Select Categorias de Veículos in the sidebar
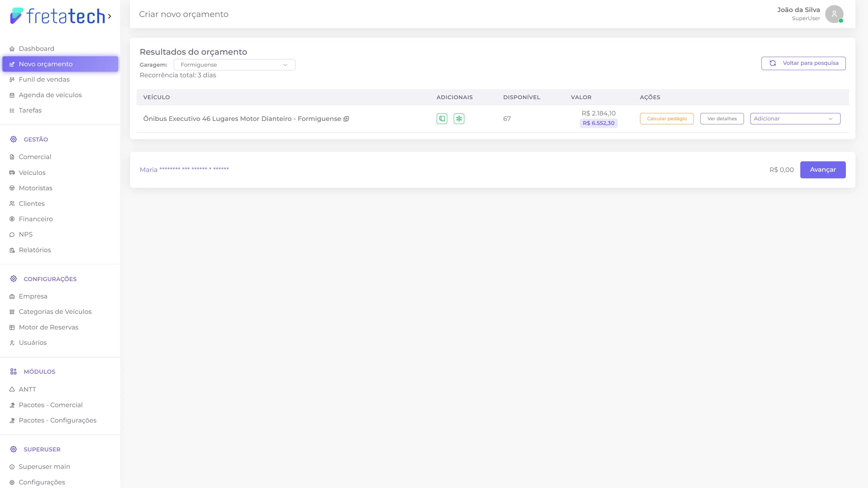The height and width of the screenshot is (488, 868). [55, 312]
